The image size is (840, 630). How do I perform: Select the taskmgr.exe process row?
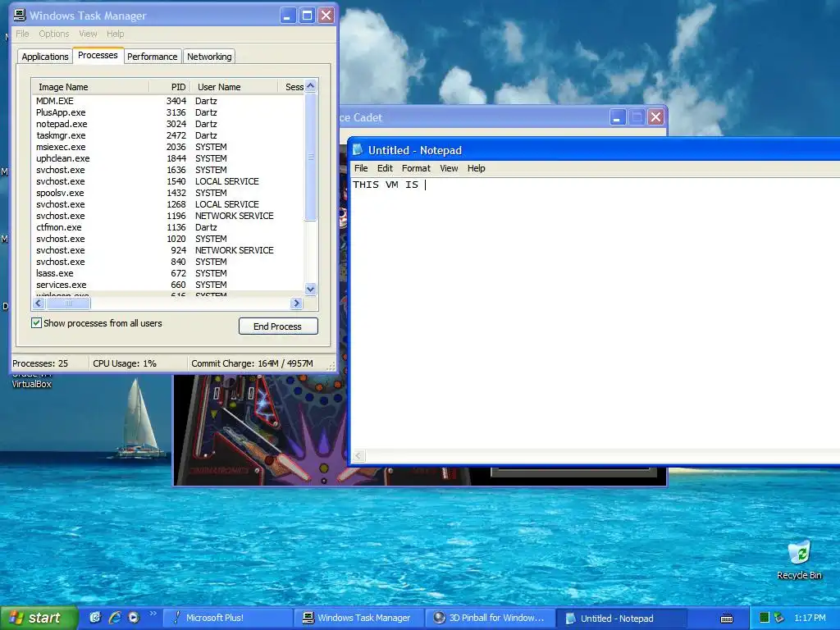point(167,135)
